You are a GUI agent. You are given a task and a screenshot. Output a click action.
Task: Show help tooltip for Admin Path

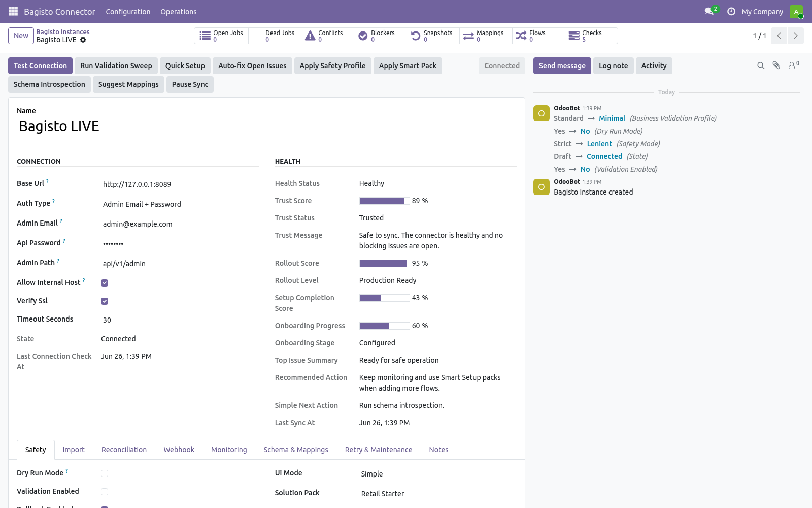58,260
